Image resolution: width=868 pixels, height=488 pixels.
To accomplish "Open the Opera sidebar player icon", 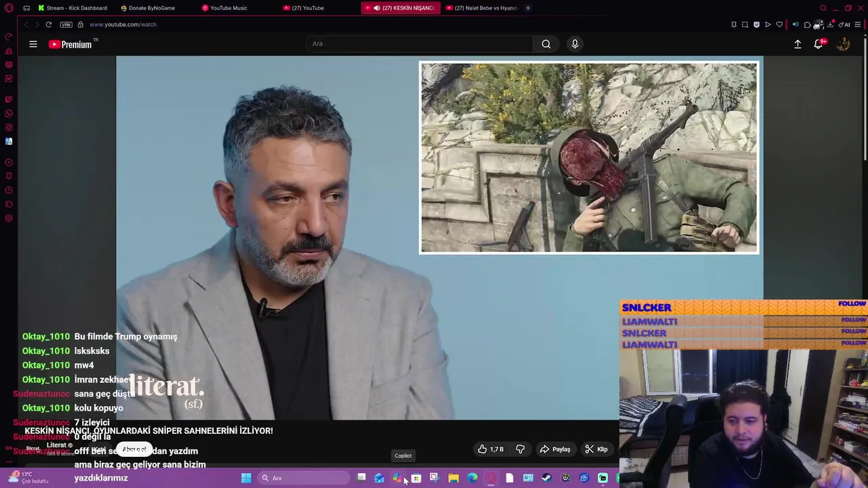I will pyautogui.click(x=9, y=162).
